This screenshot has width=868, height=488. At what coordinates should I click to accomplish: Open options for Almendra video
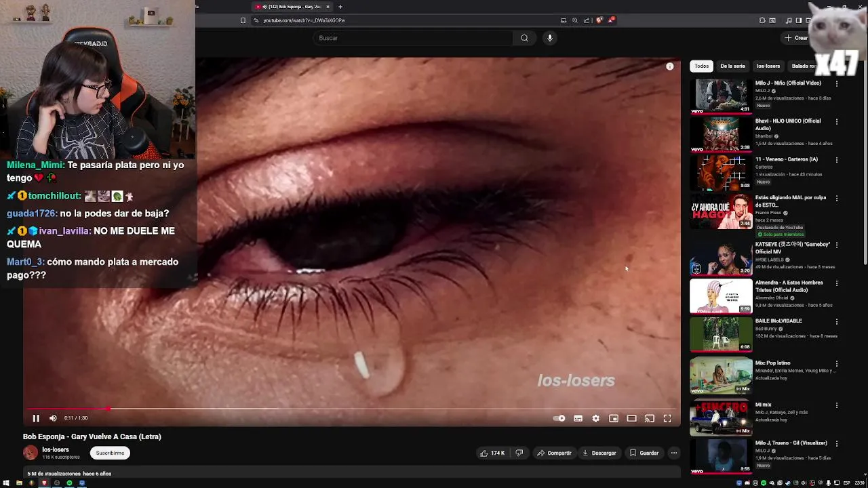[x=837, y=283]
